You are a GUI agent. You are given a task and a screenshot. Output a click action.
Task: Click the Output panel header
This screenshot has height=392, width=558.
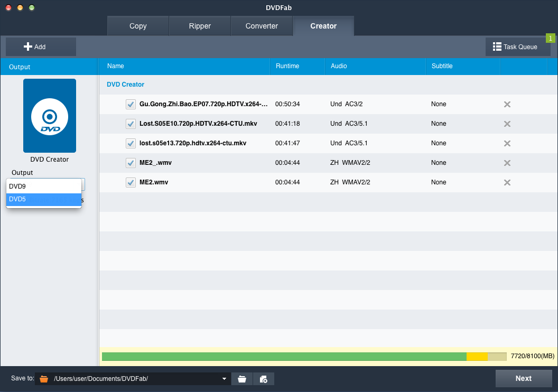point(50,67)
